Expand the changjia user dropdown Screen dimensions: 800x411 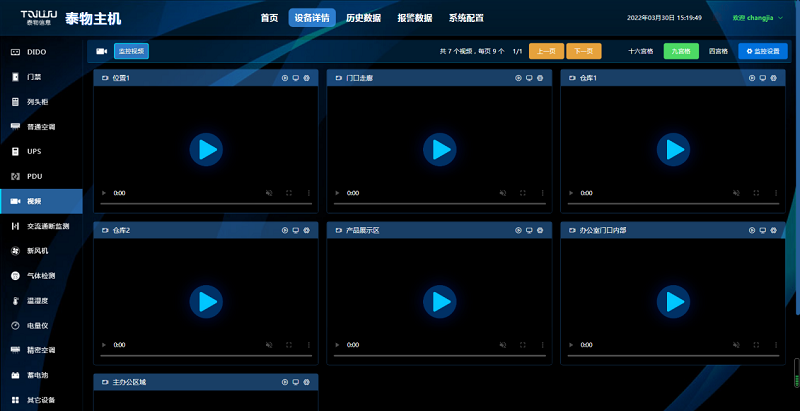tap(757, 18)
